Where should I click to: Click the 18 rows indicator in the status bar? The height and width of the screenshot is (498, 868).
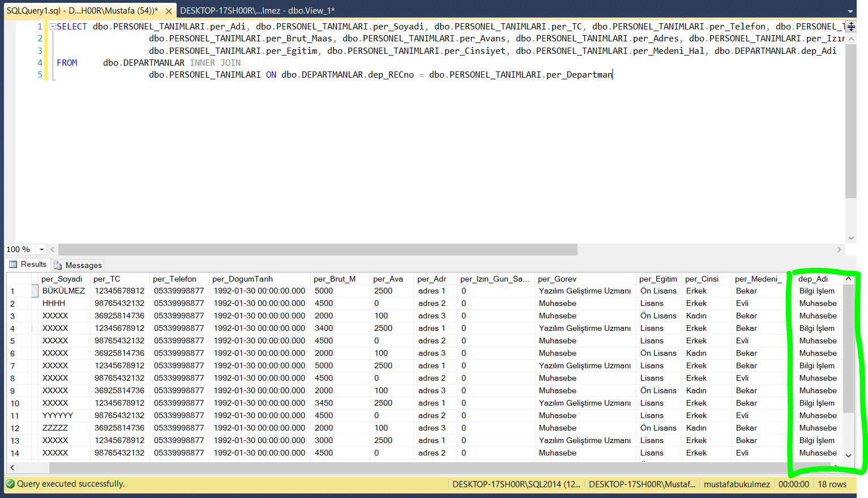[x=832, y=484]
